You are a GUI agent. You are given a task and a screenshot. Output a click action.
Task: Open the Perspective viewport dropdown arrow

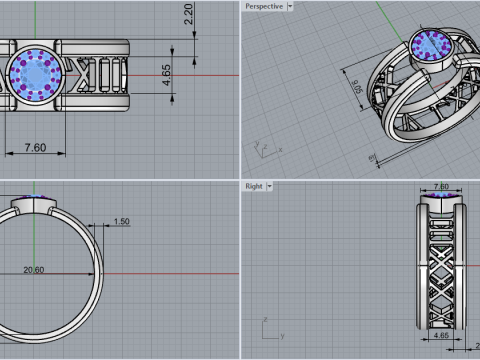(290, 6)
